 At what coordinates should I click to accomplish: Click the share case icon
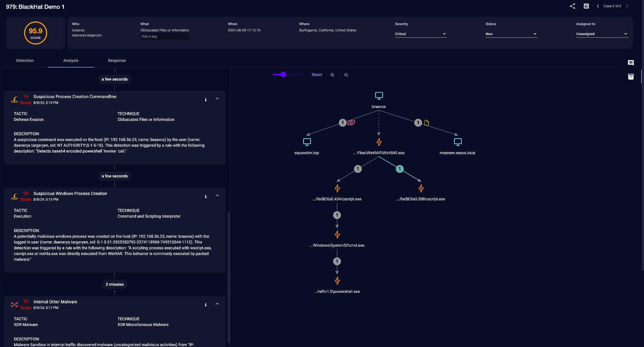[572, 6]
